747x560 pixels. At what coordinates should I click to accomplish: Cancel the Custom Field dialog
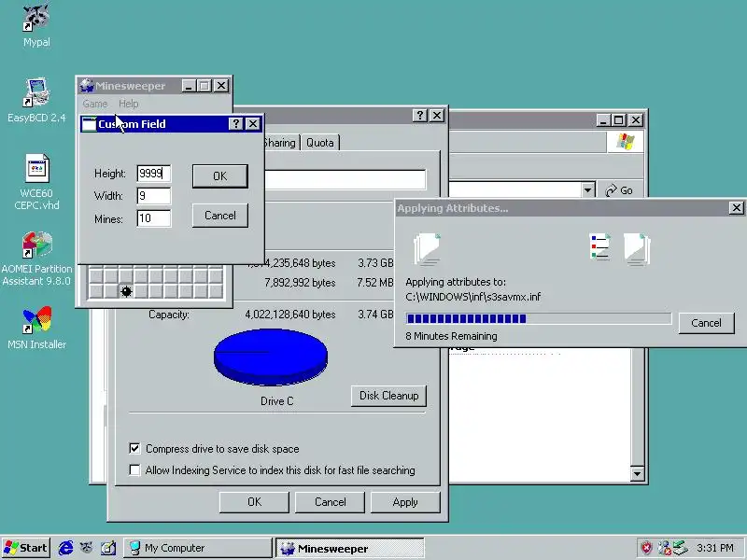point(220,216)
